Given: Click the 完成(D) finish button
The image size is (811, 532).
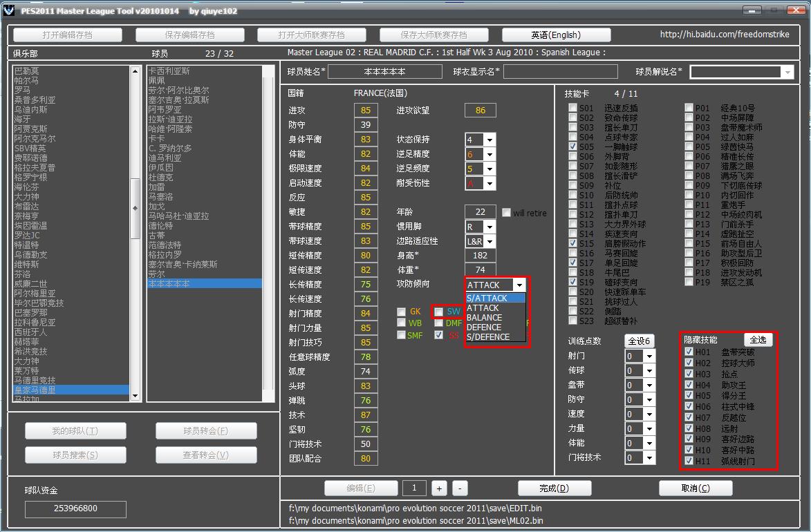Looking at the screenshot, I should tap(554, 488).
